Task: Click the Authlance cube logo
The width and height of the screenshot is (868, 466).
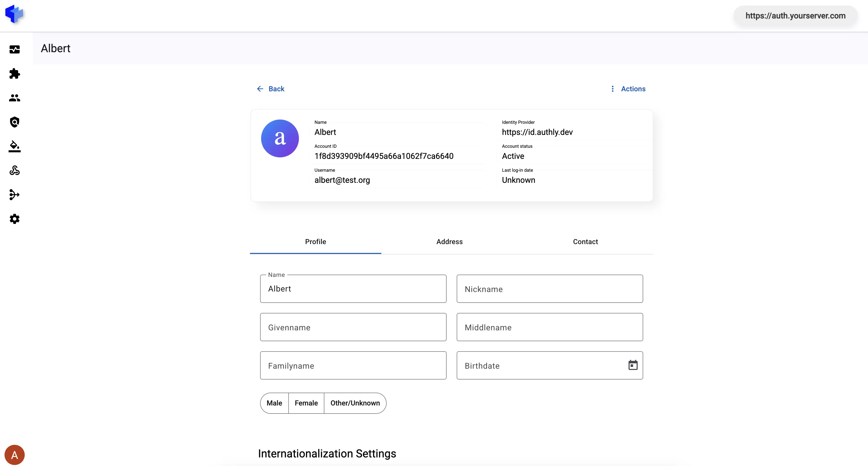Action: coord(14,14)
